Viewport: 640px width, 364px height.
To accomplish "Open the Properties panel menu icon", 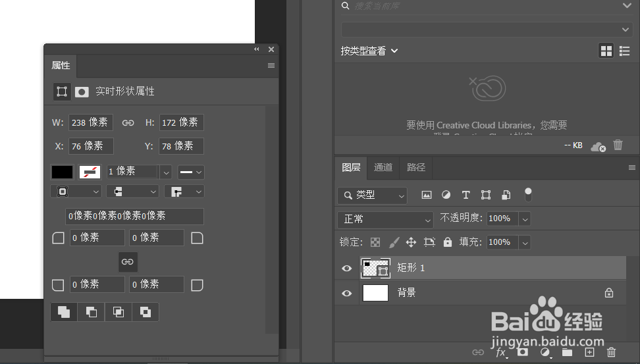I will click(x=271, y=66).
